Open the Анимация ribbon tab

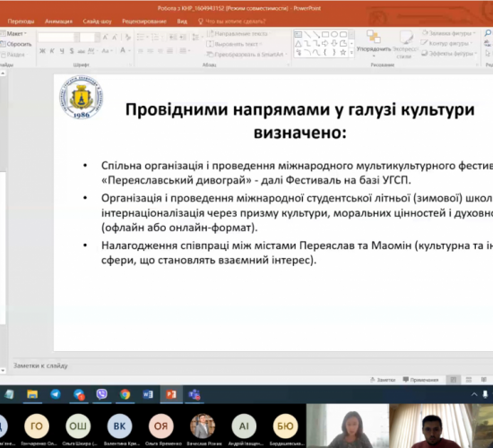point(58,22)
